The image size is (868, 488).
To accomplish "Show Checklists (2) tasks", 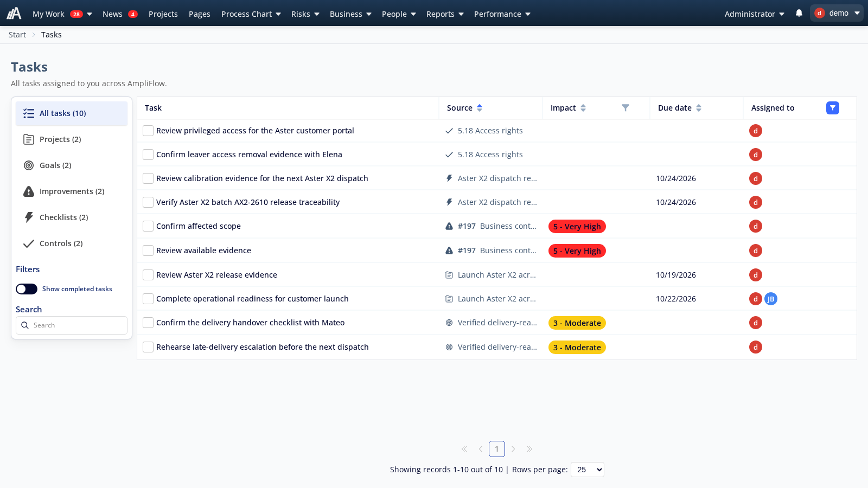I will (x=72, y=217).
